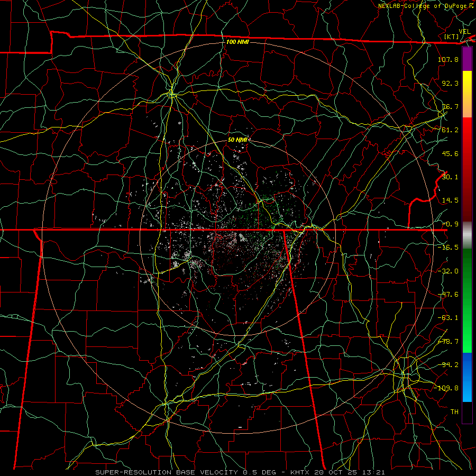Click the -94.2 velocity scale value
476x476 pixels.
(x=448, y=365)
